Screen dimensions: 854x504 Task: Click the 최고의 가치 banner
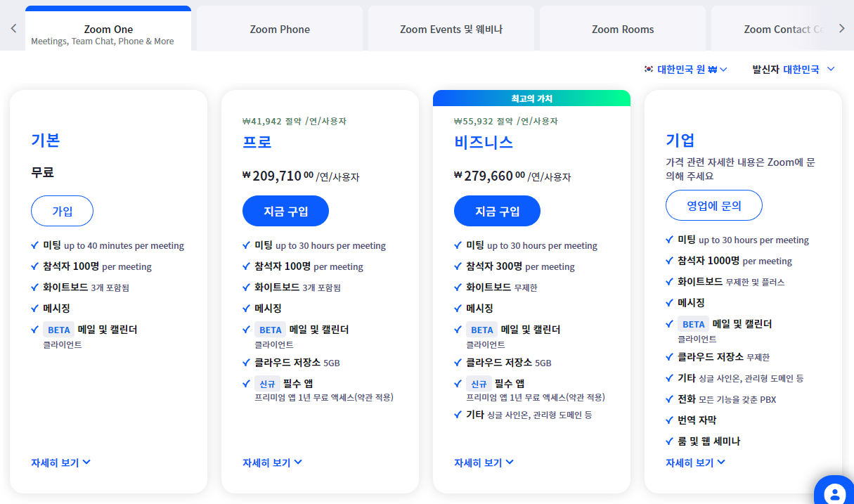(531, 98)
